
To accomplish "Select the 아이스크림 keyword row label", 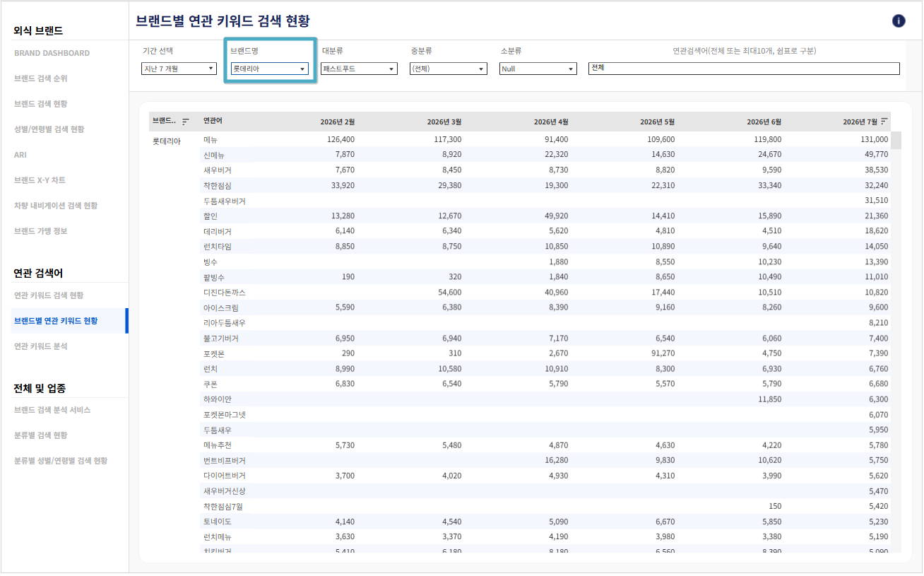I will (221, 308).
